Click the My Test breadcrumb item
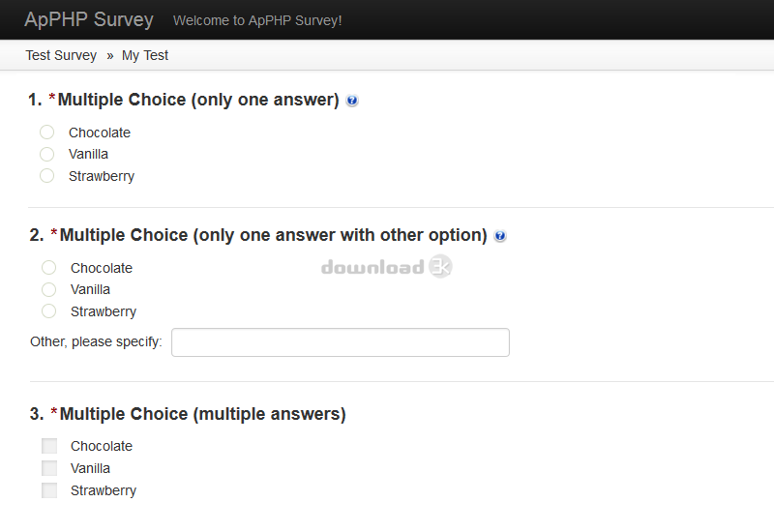774x532 pixels. [145, 55]
